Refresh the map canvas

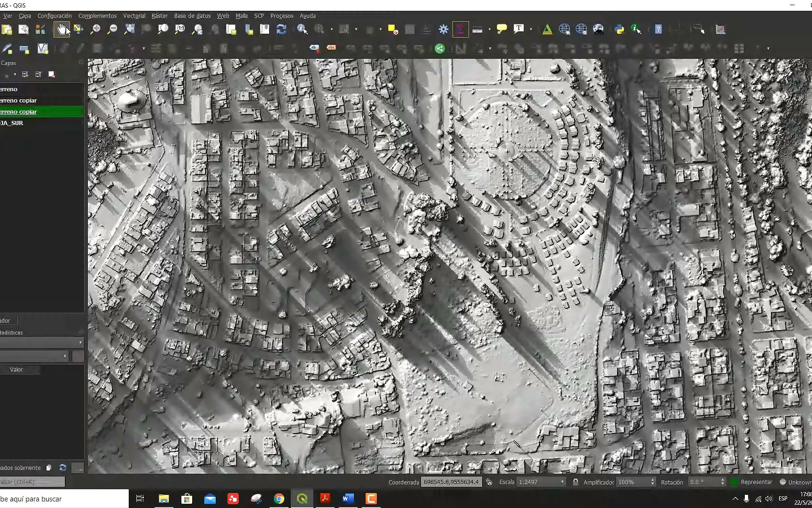[x=281, y=29]
